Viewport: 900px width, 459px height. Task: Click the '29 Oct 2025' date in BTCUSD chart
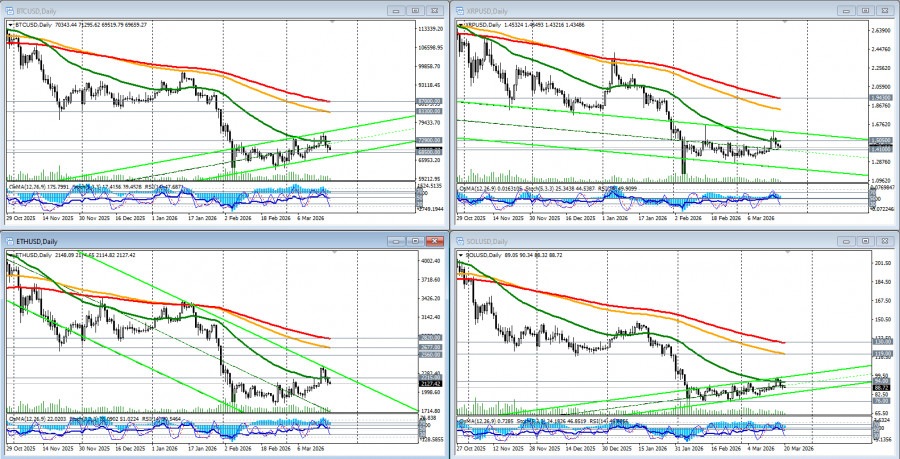tap(21, 219)
